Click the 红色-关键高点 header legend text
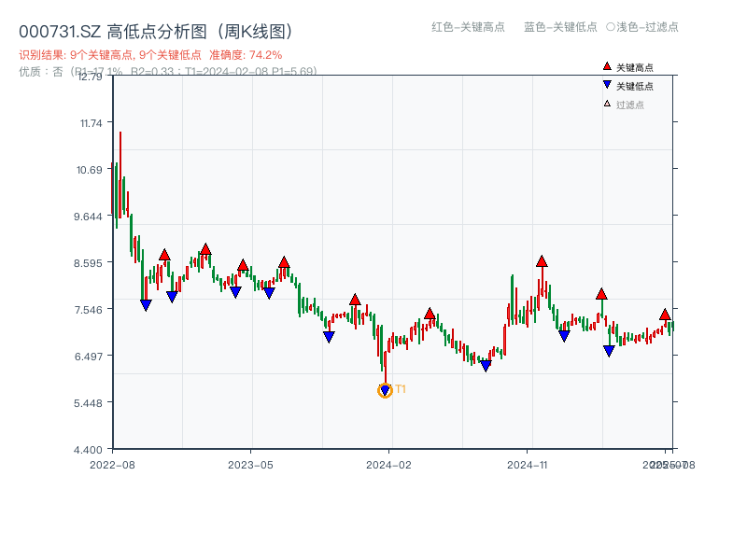This screenshot has width=747, height=560. 468,27
